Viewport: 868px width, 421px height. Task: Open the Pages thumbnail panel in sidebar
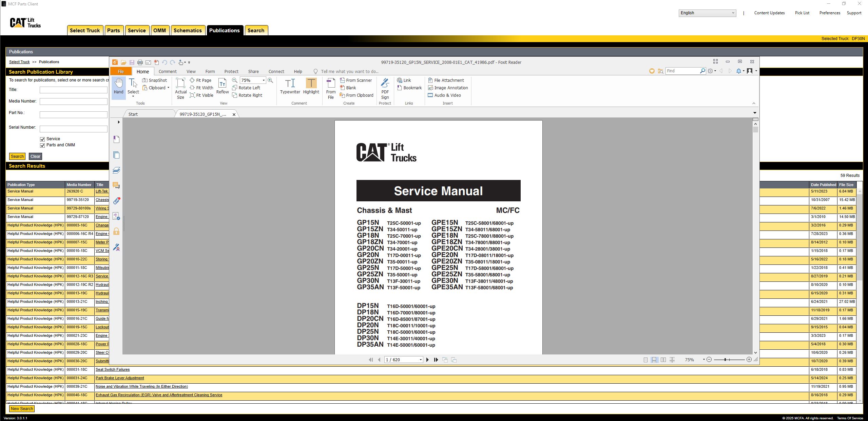(x=116, y=155)
